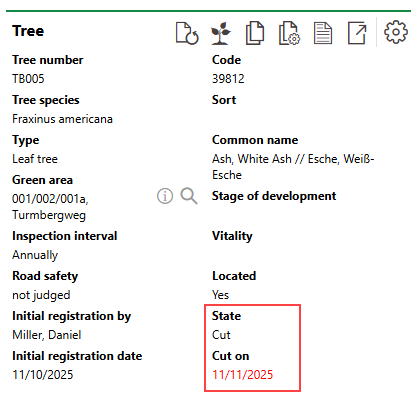Viewport: 418px width, 398px height.
Task: Click the registration date 11/10/2025
Action: point(43,375)
